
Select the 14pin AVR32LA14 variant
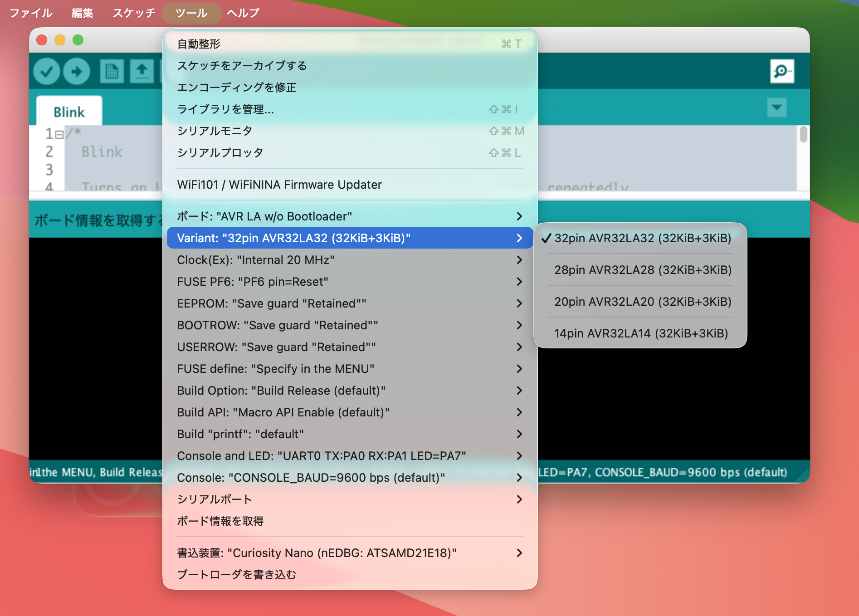(640, 333)
